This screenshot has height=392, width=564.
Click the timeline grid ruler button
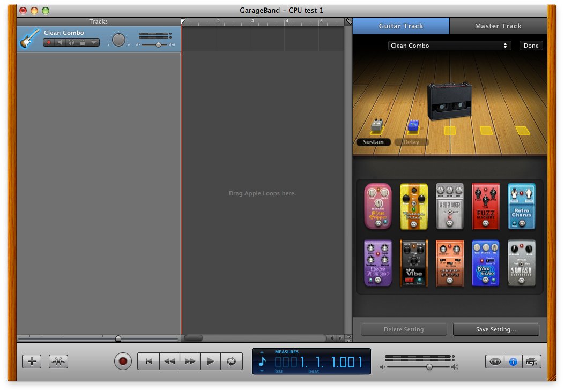click(x=348, y=21)
